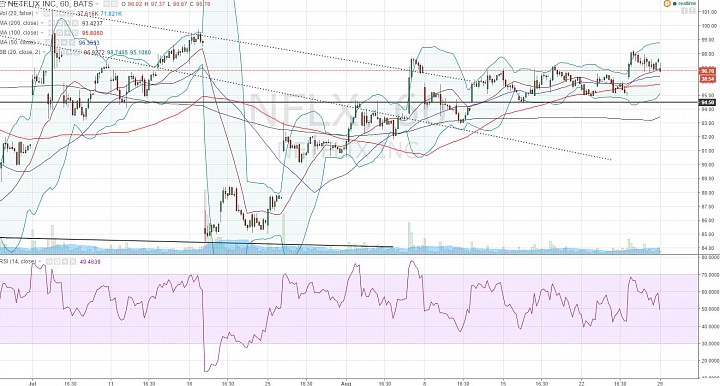This screenshot has height=386, width=720.
Task: Click the 30.0000 RSI scale label
Action: [709, 343]
